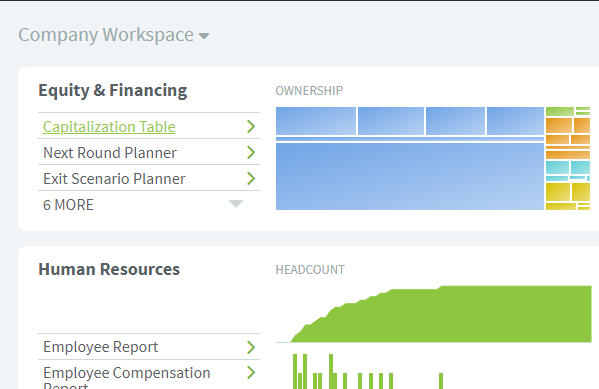Screen dimensions: 599x389
Task: Open Employee Compensation Report
Action: (127, 378)
